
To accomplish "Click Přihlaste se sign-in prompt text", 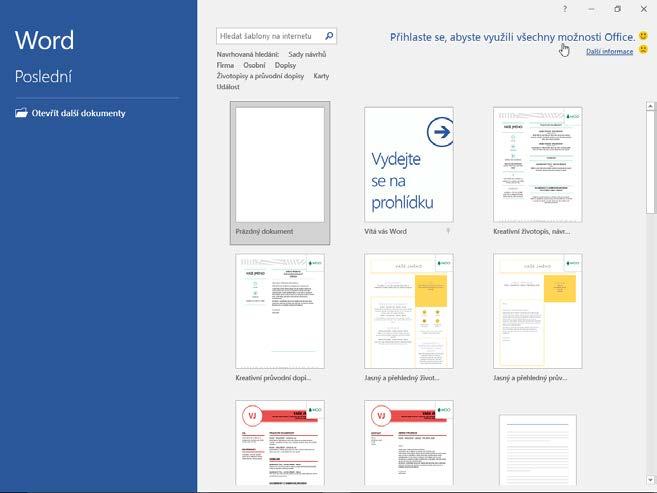I will (512, 37).
